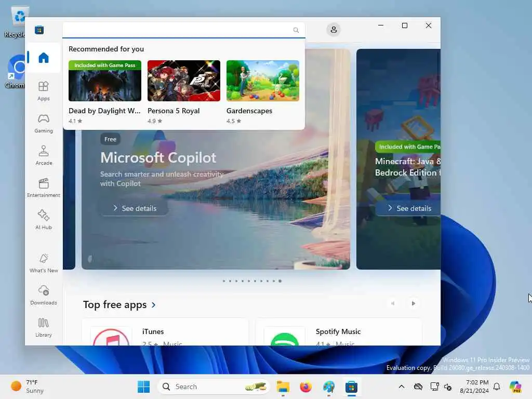
Task: Click the Microsoft Store logo icon
Action: (39, 30)
